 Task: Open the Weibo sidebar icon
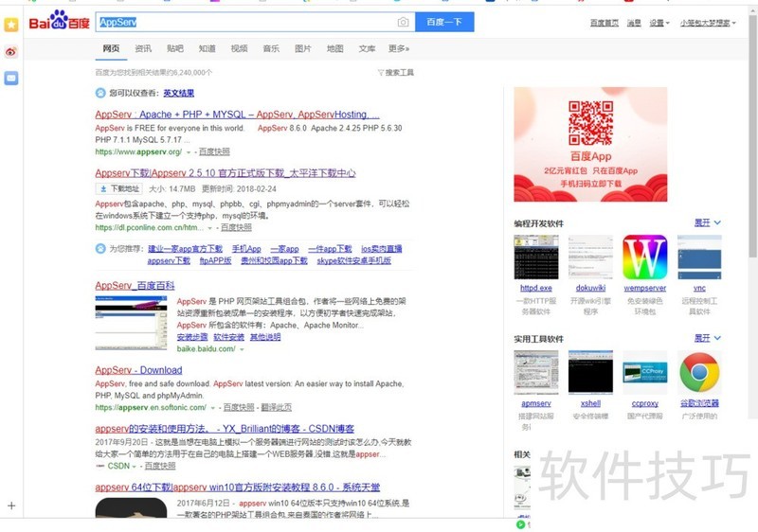coord(11,52)
